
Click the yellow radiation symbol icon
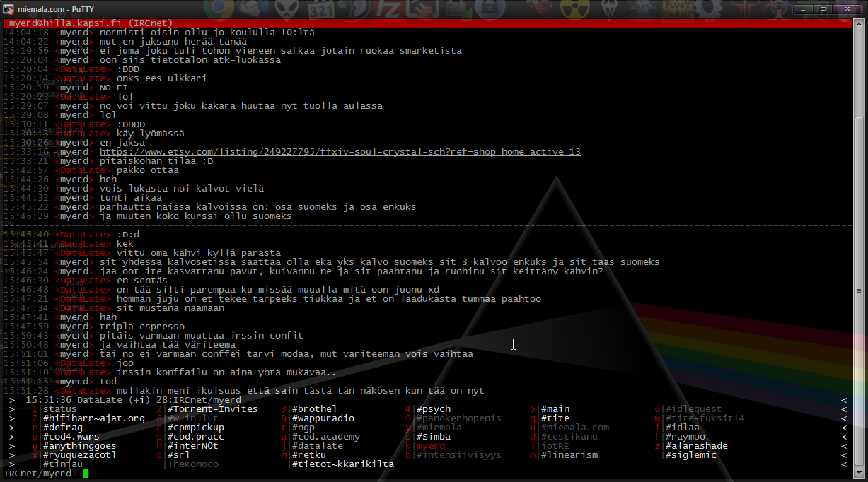coord(572,8)
